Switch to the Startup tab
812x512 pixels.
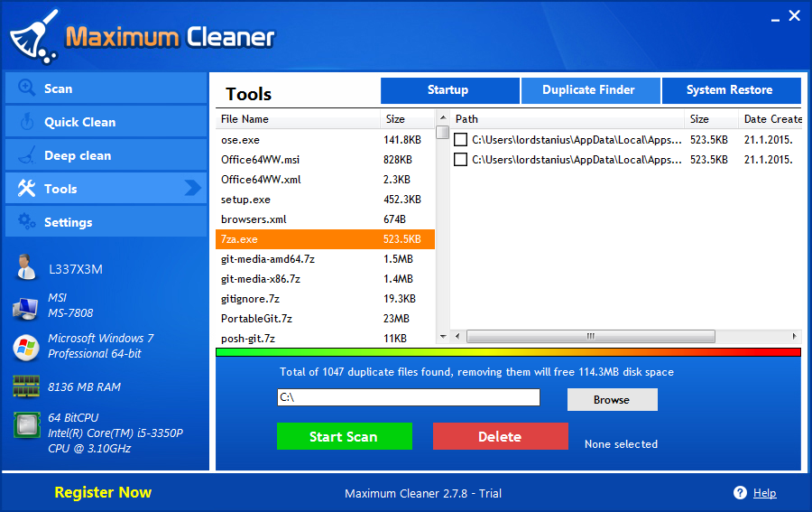tap(450, 90)
